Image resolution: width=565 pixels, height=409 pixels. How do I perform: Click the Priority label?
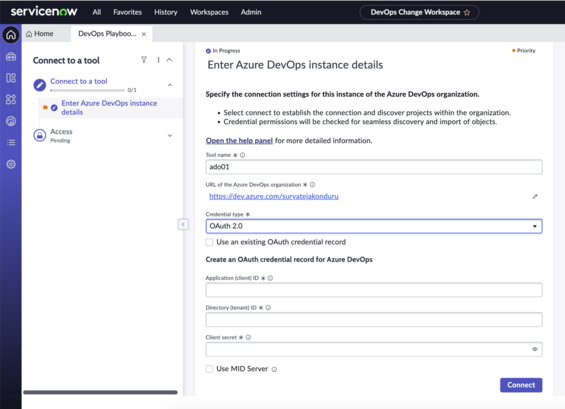pyautogui.click(x=526, y=51)
